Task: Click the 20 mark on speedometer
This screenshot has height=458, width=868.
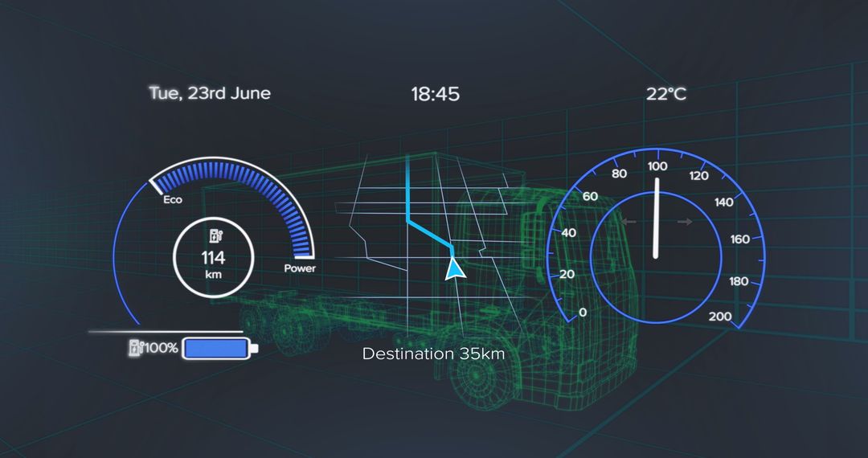Action: pos(567,274)
